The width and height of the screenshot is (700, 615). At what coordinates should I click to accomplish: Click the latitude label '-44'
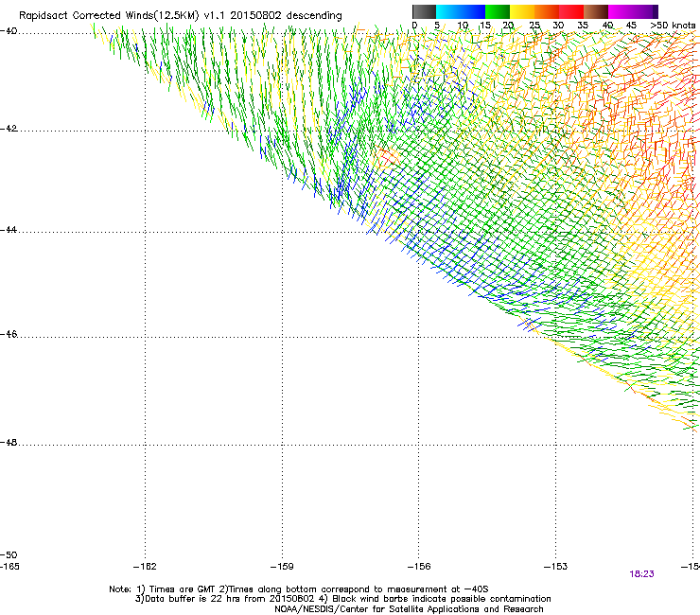tap(9, 230)
